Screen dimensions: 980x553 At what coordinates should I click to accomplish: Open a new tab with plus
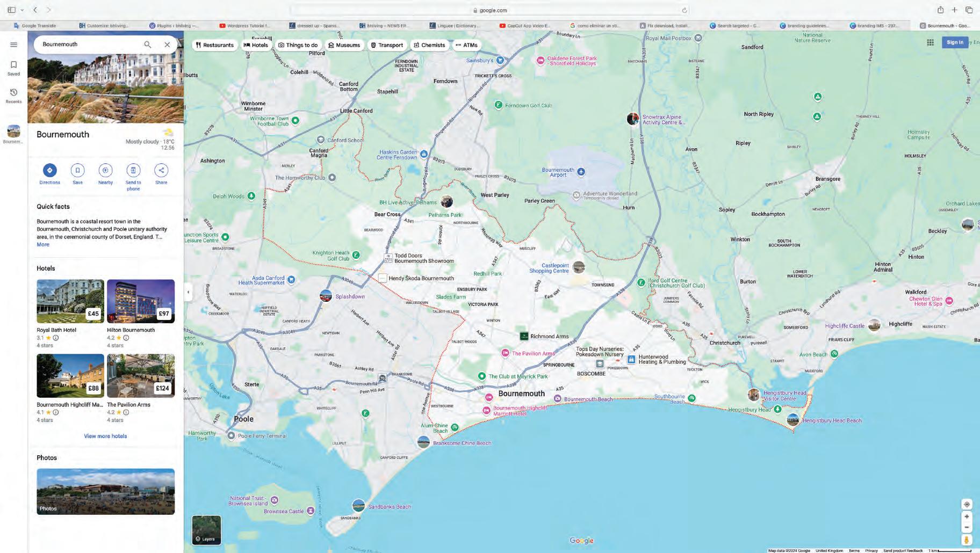click(x=955, y=10)
